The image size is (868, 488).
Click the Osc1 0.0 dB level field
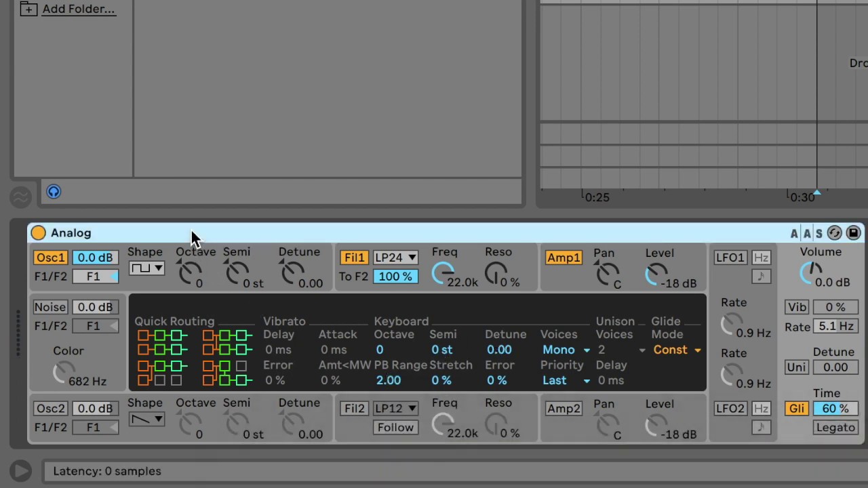95,258
